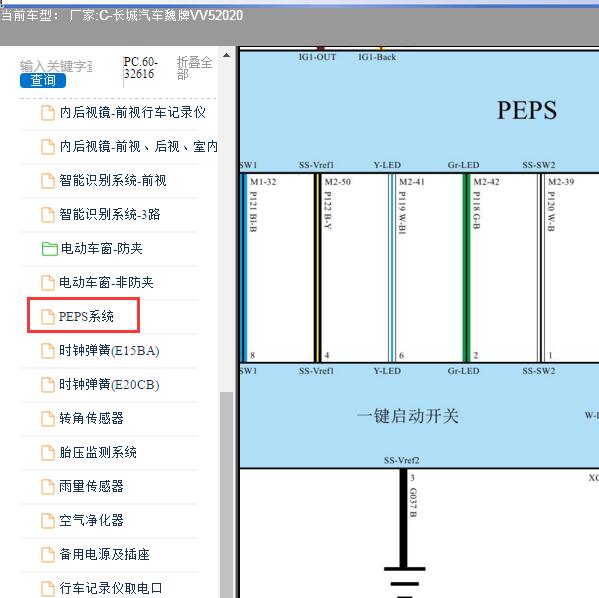Click the file icon beside PEPS系统
The image size is (599, 598).
point(48,316)
